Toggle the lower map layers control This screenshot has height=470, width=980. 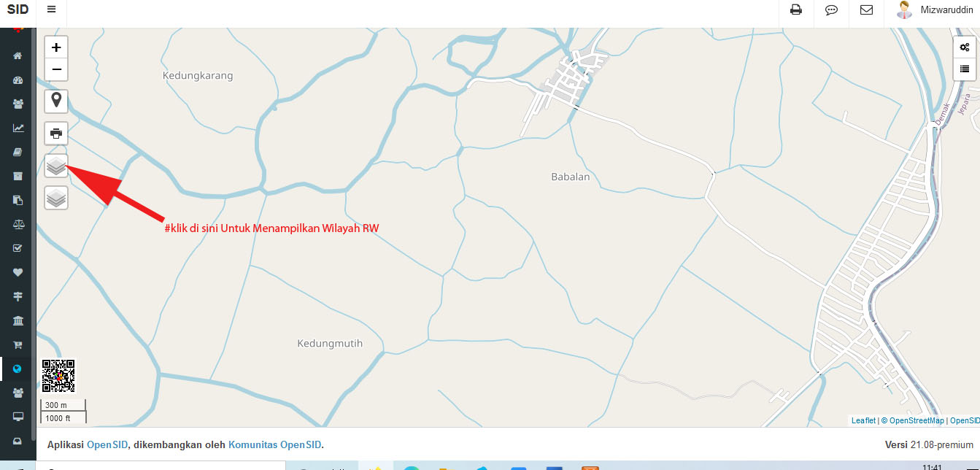click(56, 197)
